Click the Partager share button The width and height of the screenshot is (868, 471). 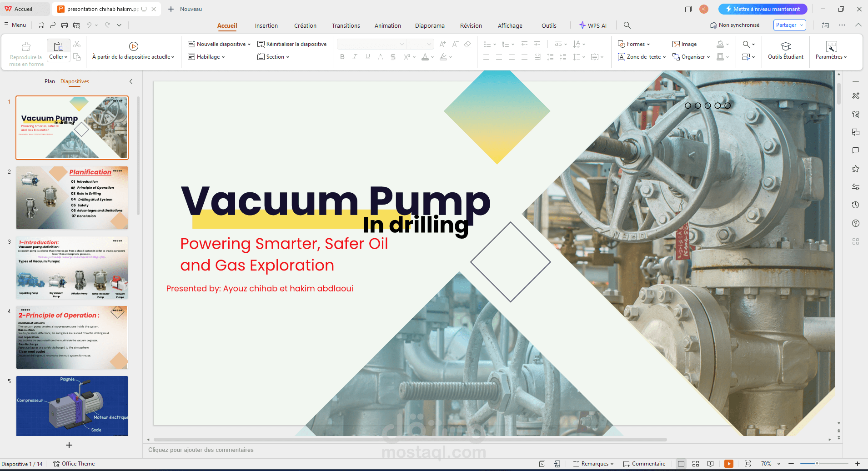click(789, 25)
